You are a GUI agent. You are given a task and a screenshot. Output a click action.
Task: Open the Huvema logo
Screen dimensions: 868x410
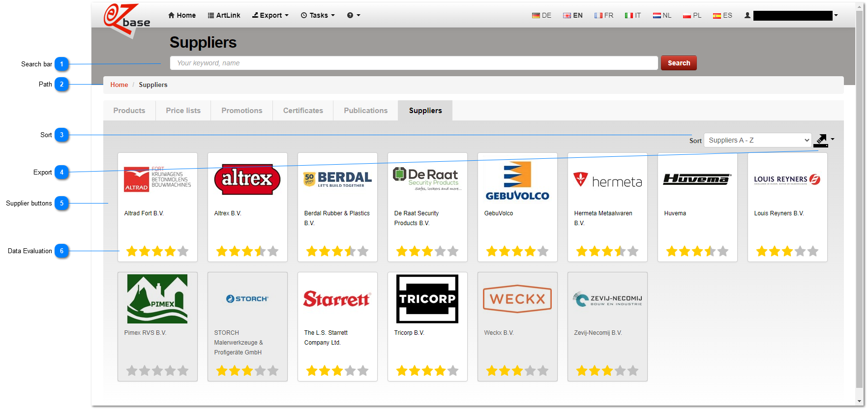click(x=697, y=179)
